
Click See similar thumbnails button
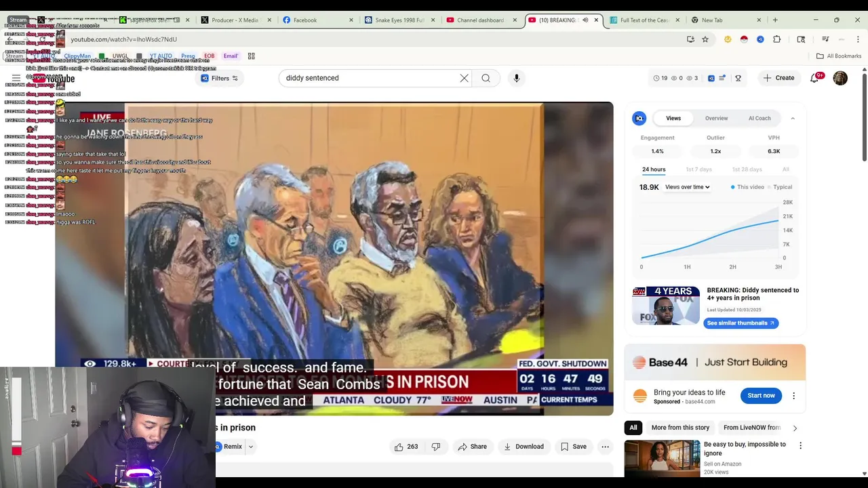pos(741,323)
